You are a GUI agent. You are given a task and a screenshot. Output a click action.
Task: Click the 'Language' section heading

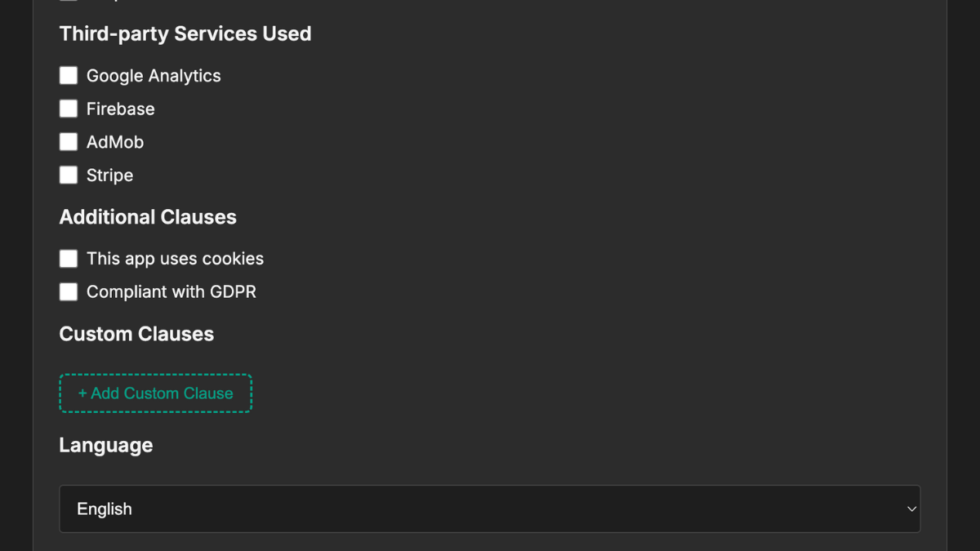tap(106, 445)
